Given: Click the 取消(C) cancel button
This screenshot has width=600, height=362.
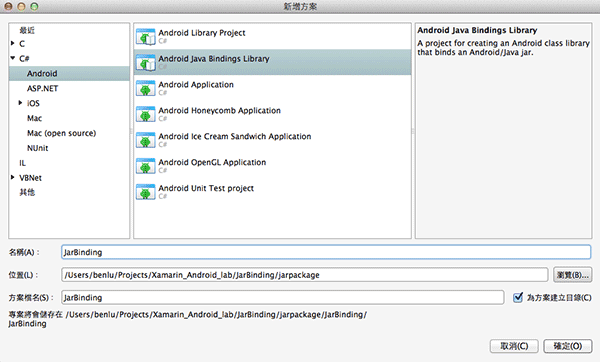Looking at the screenshot, I should (514, 346).
